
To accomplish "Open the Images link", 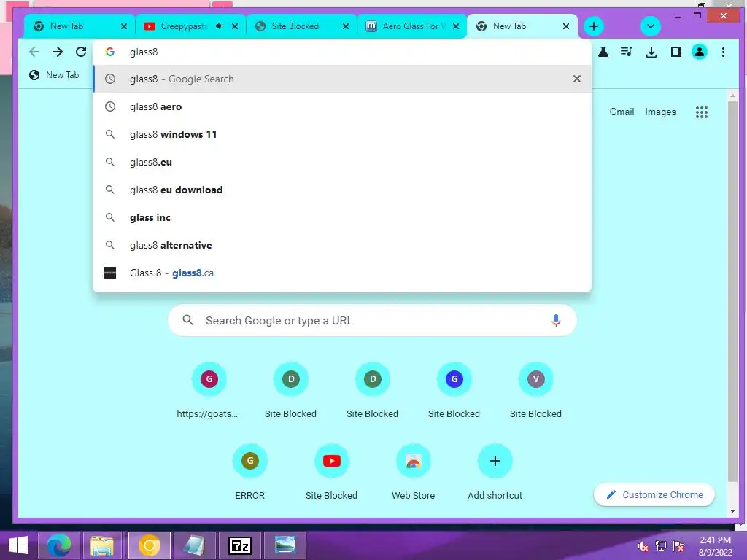I will pos(660,112).
